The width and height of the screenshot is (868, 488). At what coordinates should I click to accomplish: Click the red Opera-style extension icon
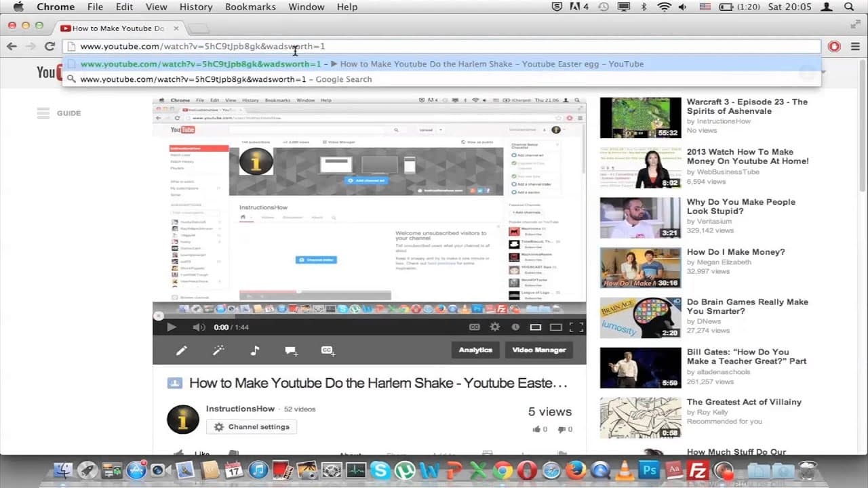[x=835, y=46]
